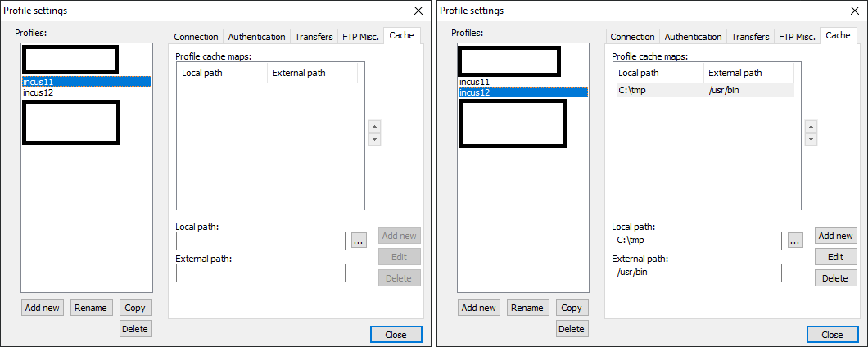This screenshot has width=868, height=347.
Task: Rename the profile in right window
Action: tap(527, 308)
